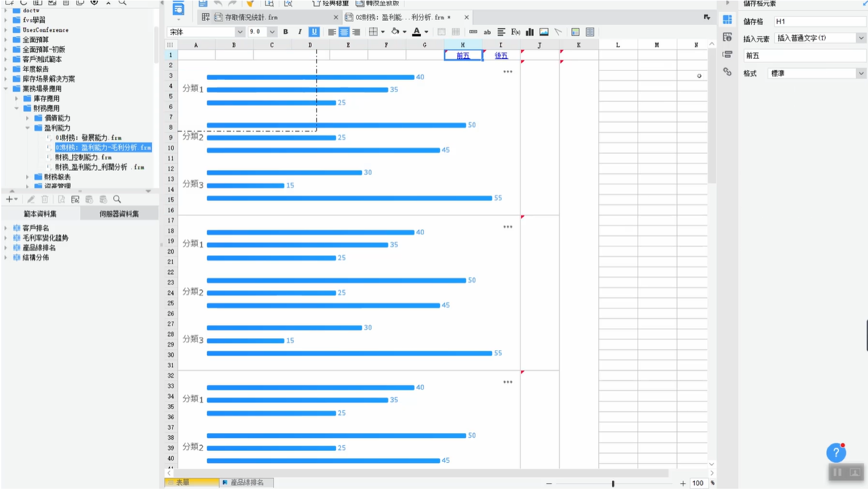
Task: Open file 財務_控制能力.frm
Action: click(x=83, y=157)
